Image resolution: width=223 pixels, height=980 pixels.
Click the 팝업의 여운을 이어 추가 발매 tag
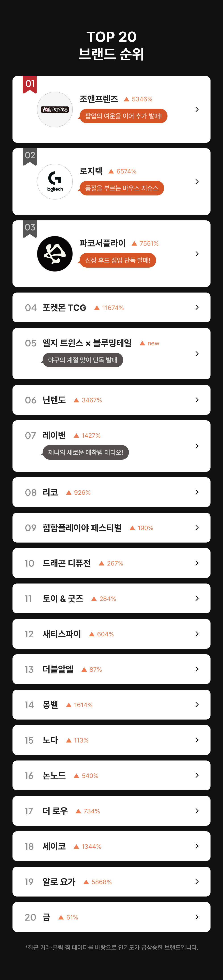pyautogui.click(x=123, y=116)
